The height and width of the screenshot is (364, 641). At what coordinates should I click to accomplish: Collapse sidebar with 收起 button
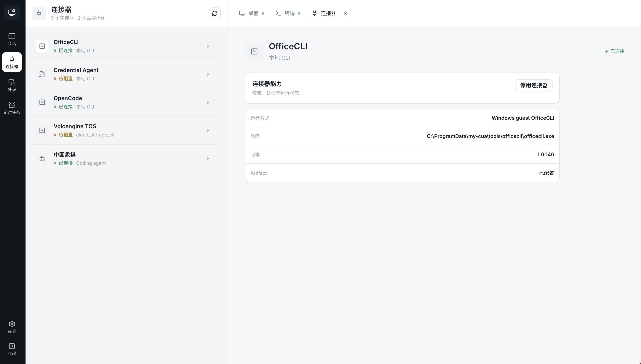(12, 350)
